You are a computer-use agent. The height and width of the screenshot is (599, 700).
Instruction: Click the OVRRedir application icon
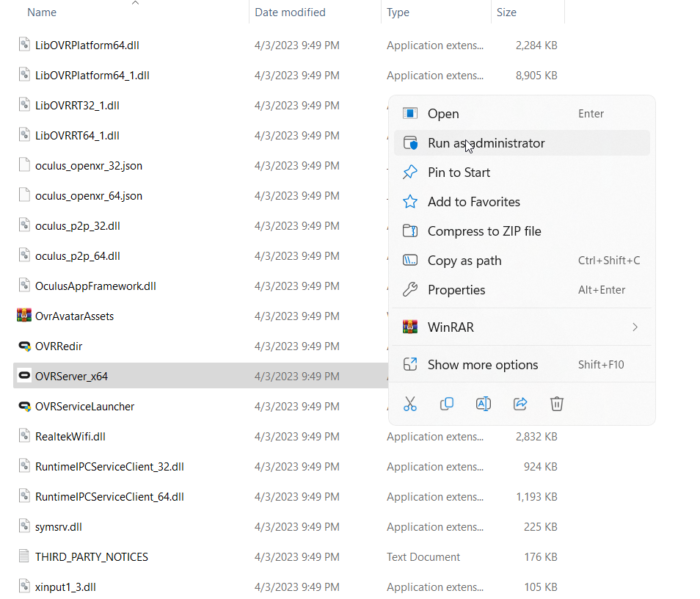(x=24, y=346)
